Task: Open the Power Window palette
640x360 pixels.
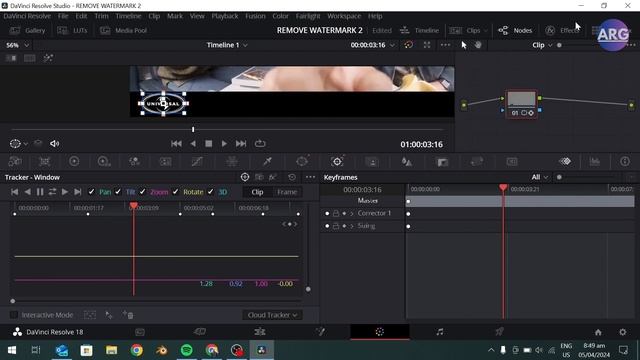Action: pos(302,162)
